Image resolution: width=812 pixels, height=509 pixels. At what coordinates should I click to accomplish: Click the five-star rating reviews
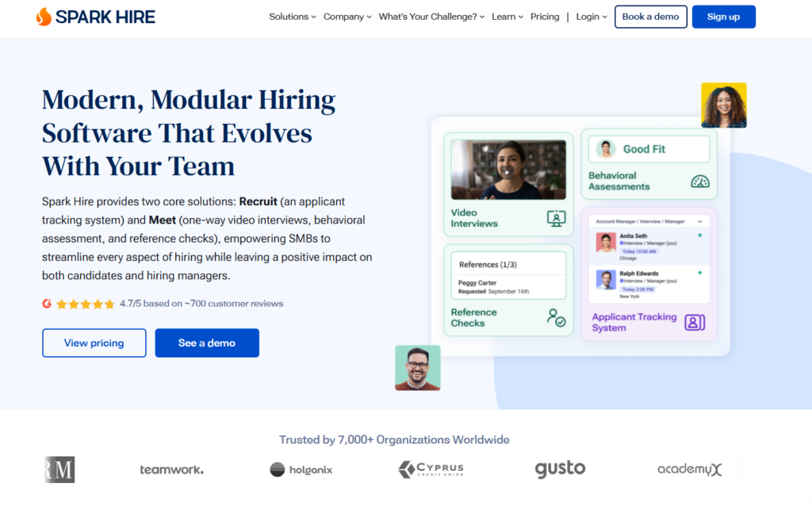click(x=86, y=304)
